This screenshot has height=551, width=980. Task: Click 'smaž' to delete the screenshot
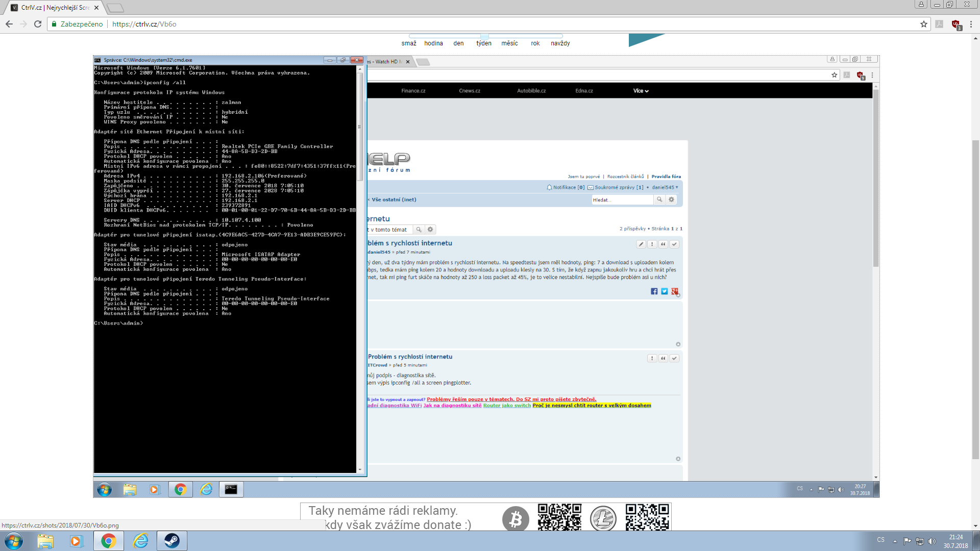pyautogui.click(x=409, y=43)
